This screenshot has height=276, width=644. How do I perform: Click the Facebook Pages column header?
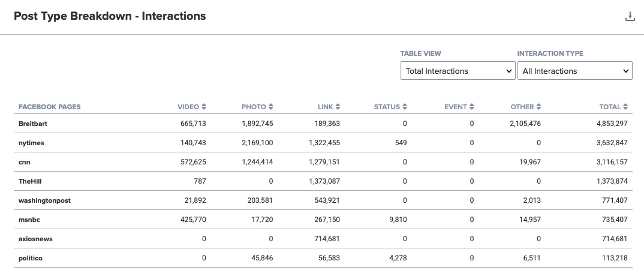(49, 107)
